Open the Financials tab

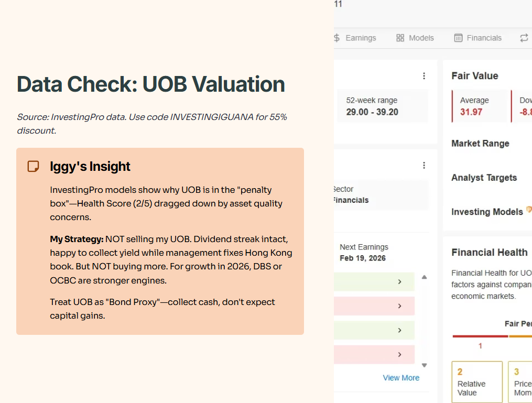(x=477, y=38)
